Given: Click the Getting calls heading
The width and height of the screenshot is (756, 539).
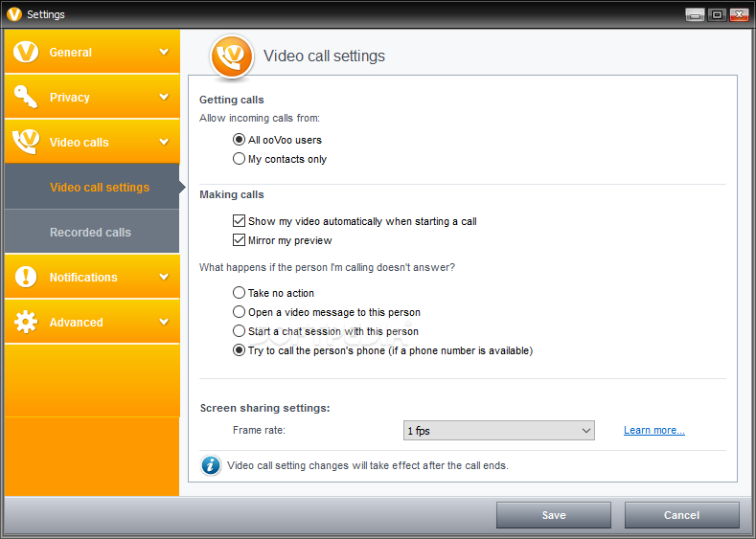Looking at the screenshot, I should click(x=232, y=100).
